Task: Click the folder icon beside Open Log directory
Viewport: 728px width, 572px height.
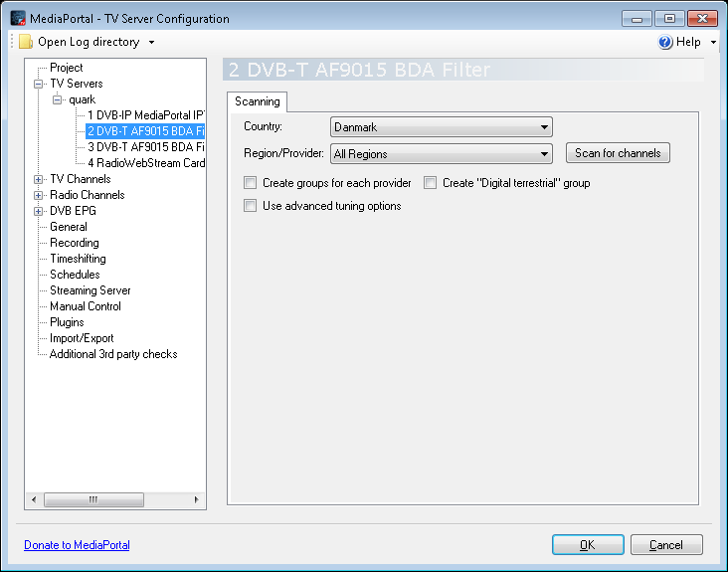Action: pyautogui.click(x=26, y=42)
